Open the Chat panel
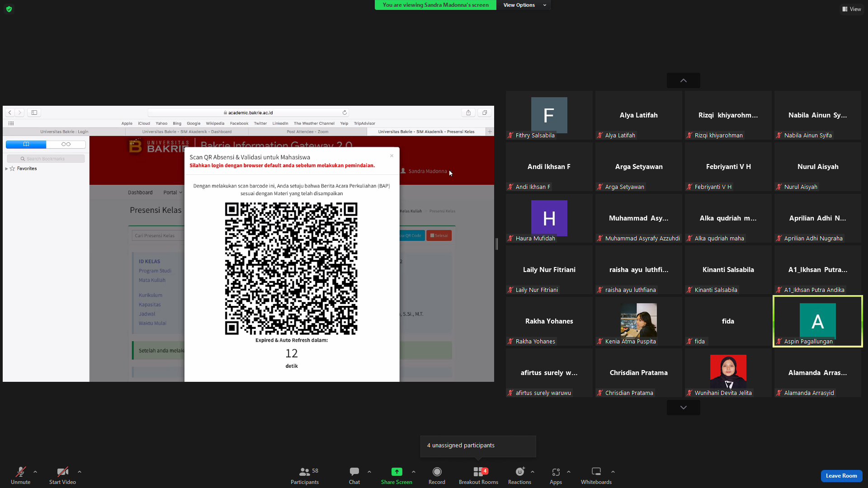 (x=354, y=475)
